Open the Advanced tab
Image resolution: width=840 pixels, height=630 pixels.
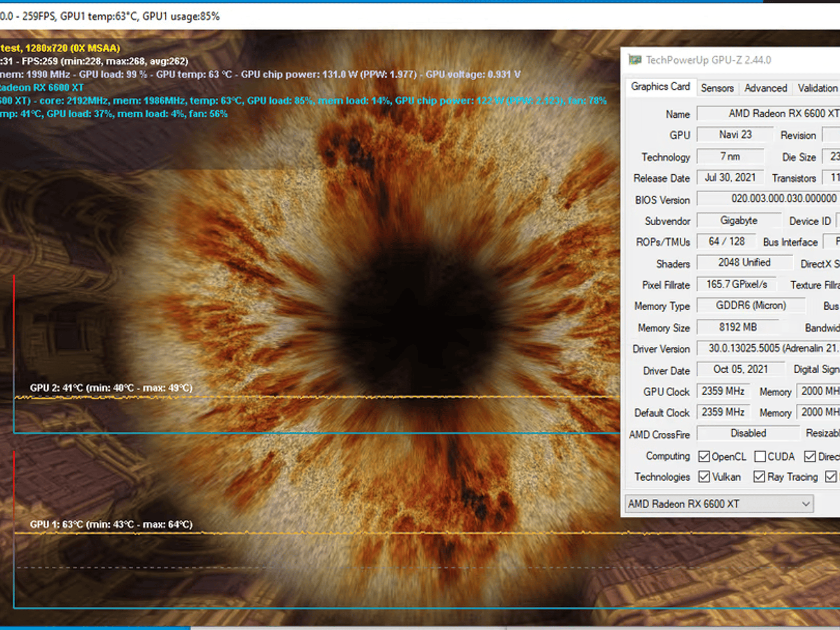tap(765, 88)
